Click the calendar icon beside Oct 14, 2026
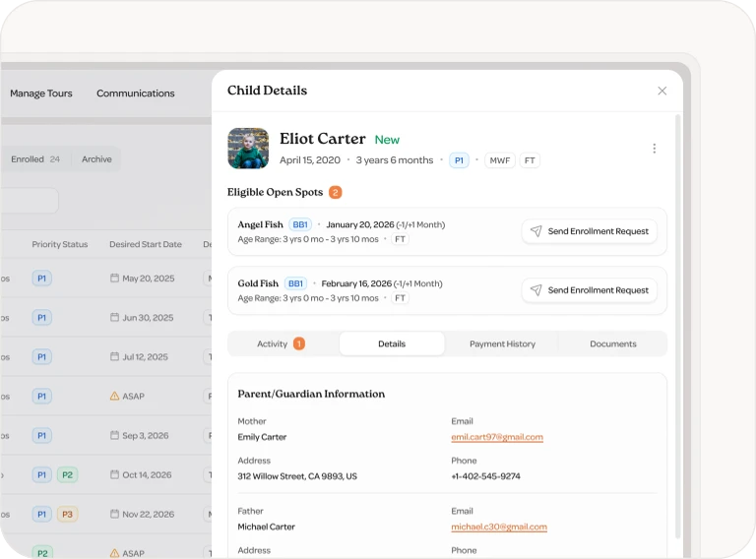 [114, 474]
